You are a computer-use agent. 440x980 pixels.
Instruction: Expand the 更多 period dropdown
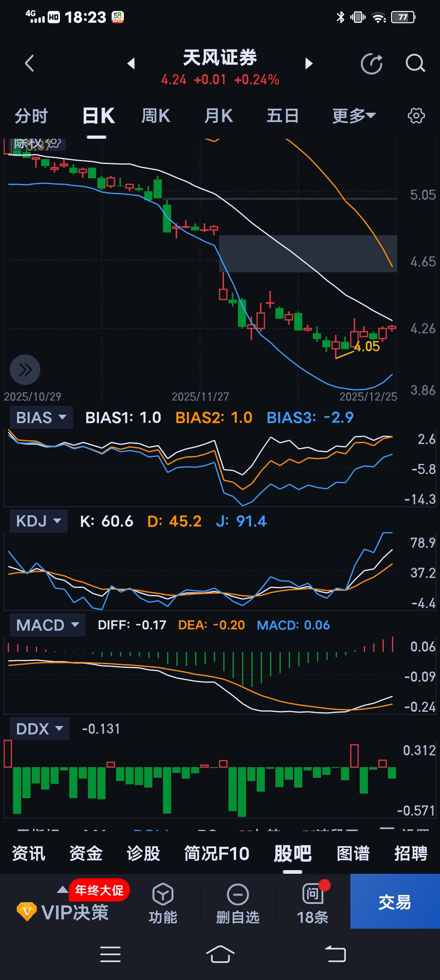(354, 116)
